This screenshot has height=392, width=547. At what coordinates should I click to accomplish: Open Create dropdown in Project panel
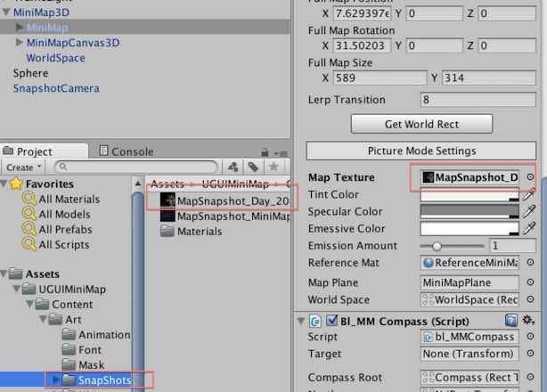click(24, 167)
